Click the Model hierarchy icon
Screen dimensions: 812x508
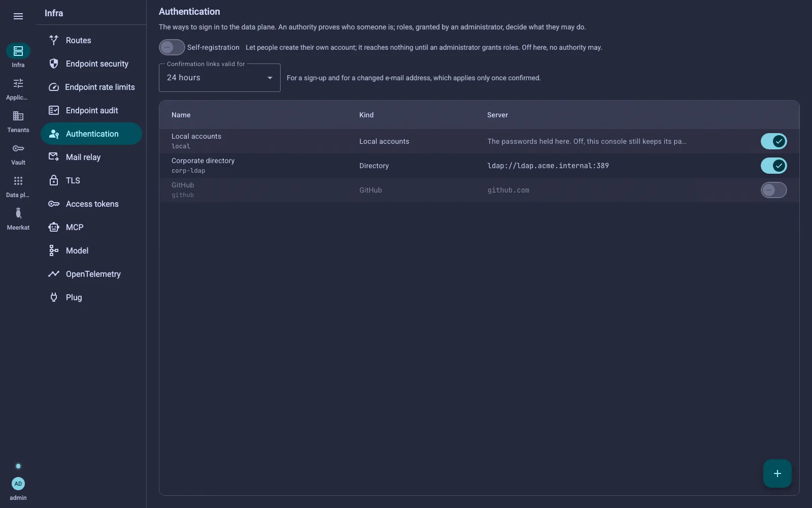click(54, 250)
